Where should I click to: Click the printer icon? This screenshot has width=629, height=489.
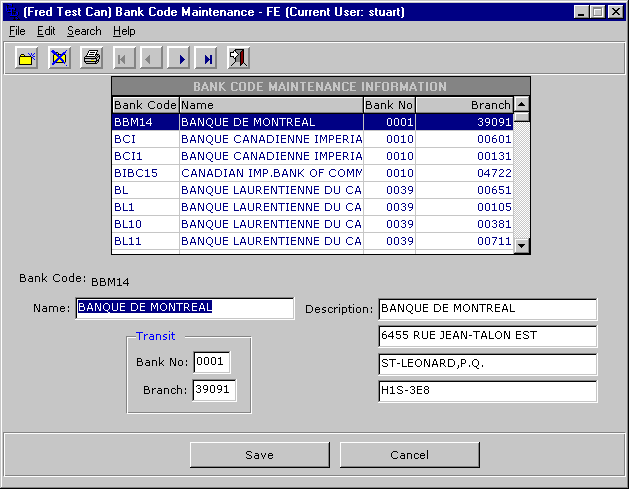click(91, 59)
